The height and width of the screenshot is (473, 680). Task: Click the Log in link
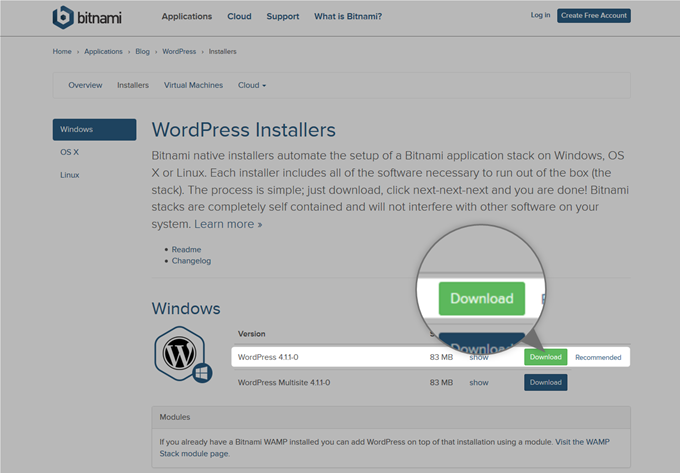pyautogui.click(x=540, y=15)
